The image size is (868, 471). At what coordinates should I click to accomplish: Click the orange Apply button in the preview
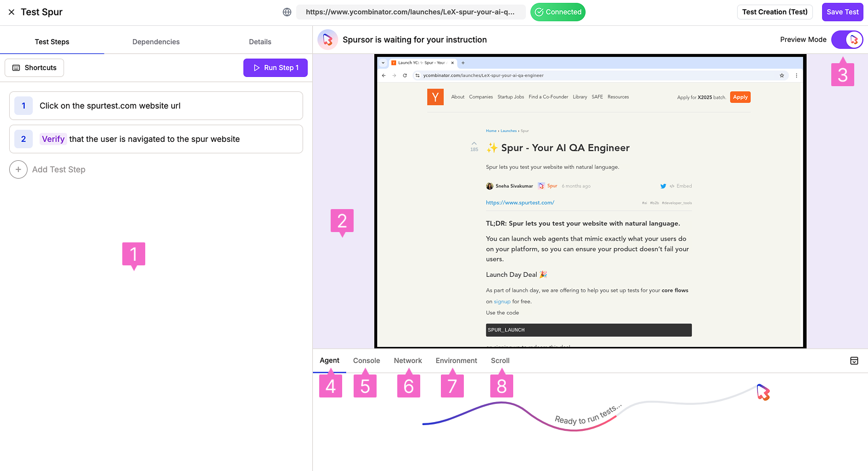point(740,97)
